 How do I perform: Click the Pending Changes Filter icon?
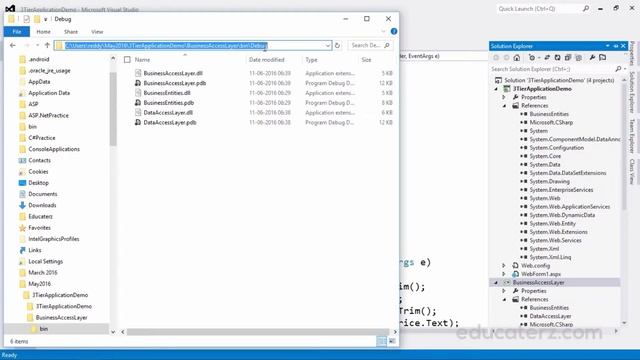[x=532, y=58]
